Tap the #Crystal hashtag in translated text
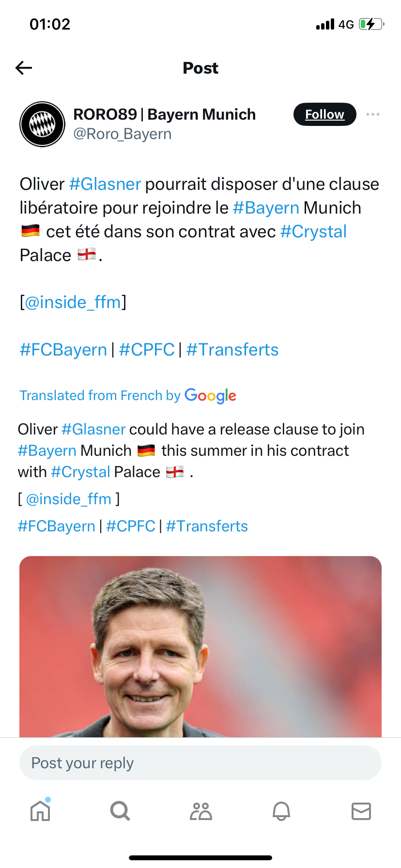The image size is (401, 868). tap(81, 472)
